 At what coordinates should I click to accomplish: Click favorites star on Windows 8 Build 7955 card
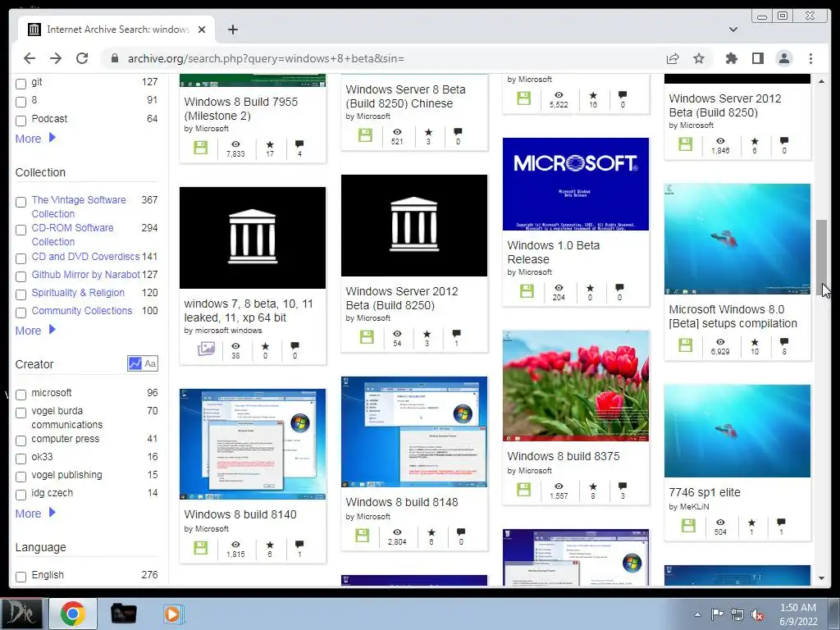269,144
